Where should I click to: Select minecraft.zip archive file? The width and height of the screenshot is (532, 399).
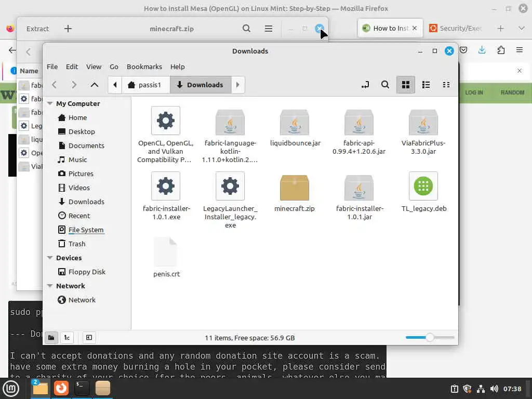click(x=295, y=192)
